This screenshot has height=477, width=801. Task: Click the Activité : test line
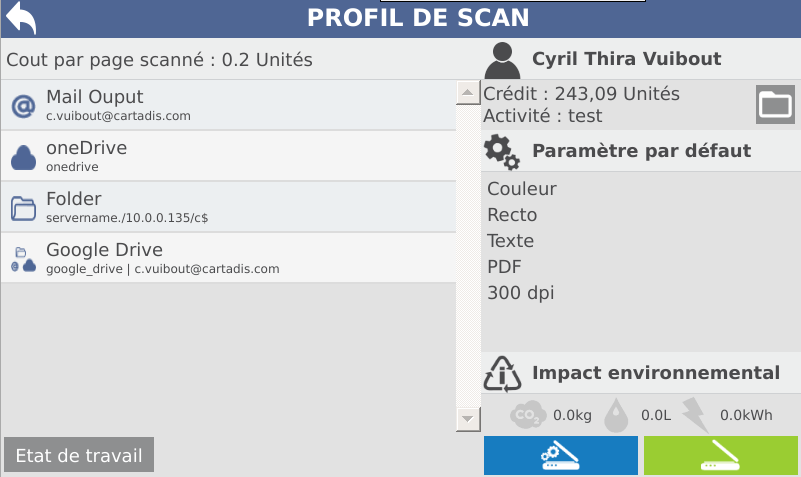click(543, 116)
